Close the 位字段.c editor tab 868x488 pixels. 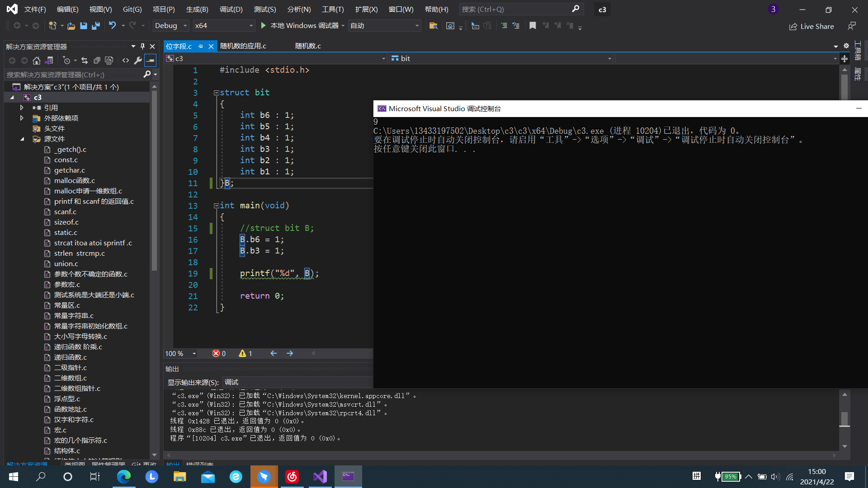pos(211,46)
